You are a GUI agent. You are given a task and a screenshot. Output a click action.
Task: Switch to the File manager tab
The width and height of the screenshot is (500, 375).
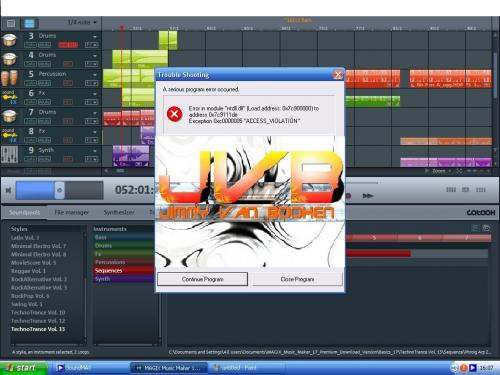click(72, 212)
